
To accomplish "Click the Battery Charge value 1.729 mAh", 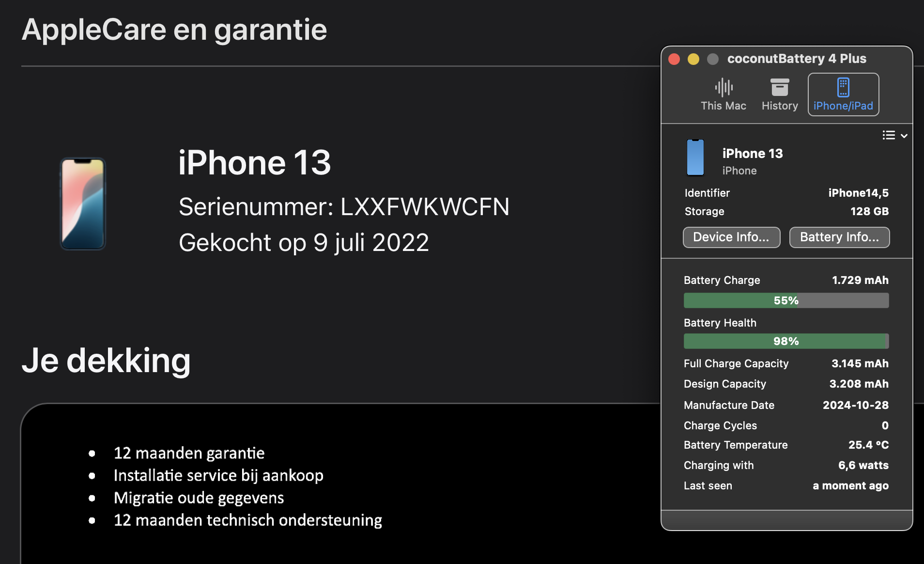I will pyautogui.click(x=860, y=280).
